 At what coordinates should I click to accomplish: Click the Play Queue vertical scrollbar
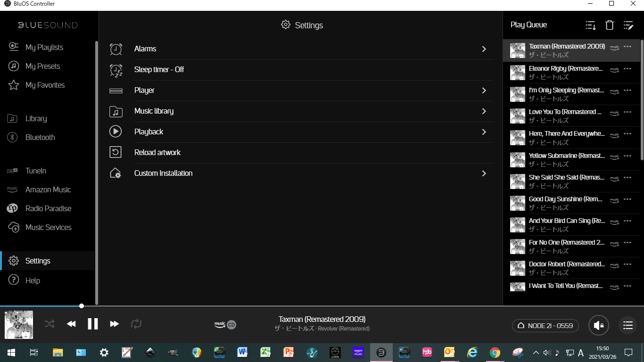(642, 99)
